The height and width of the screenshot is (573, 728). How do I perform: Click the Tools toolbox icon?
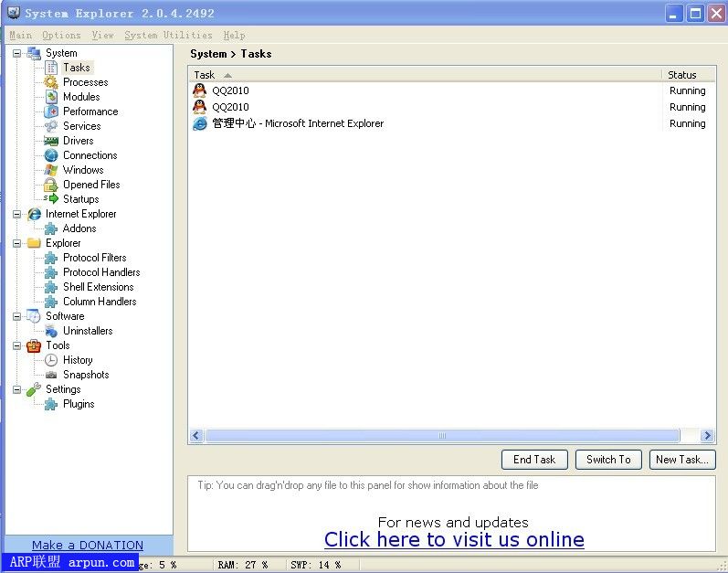pyautogui.click(x=34, y=345)
